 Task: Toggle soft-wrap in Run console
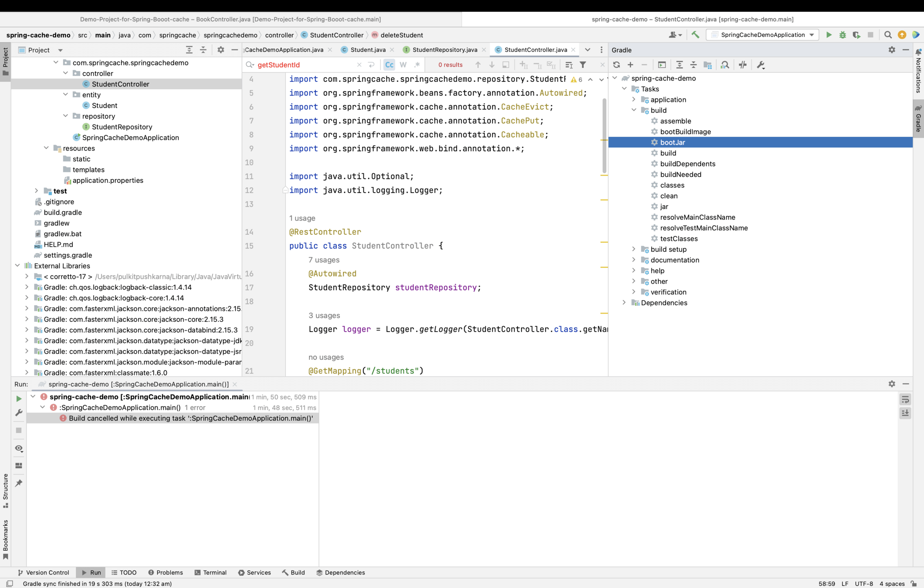coord(905,399)
